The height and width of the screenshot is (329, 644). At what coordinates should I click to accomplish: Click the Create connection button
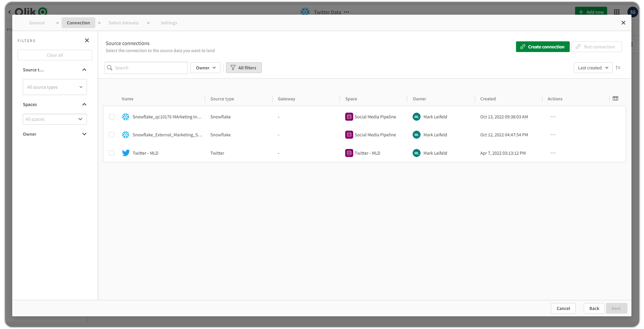[543, 47]
